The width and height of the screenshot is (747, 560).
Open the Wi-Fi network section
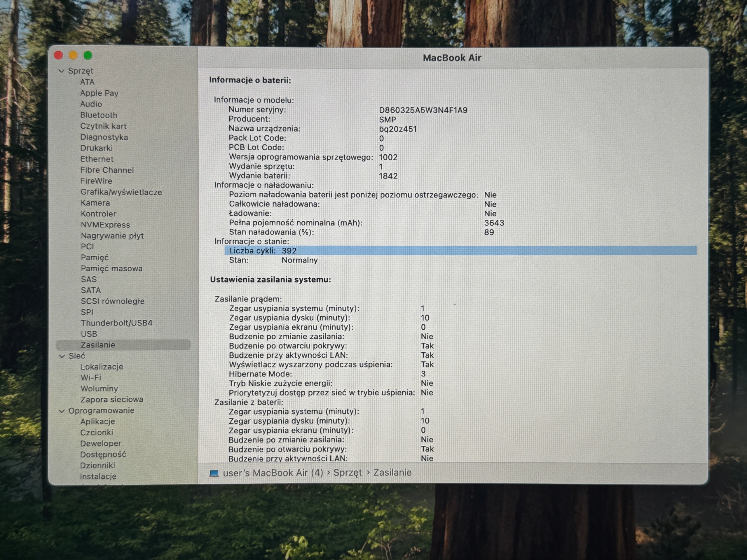tap(91, 377)
